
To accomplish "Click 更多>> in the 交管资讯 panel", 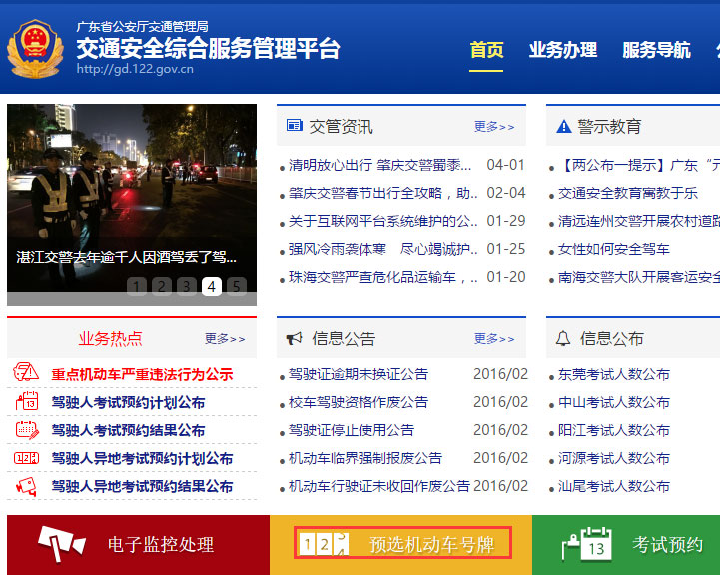I will point(494,126).
